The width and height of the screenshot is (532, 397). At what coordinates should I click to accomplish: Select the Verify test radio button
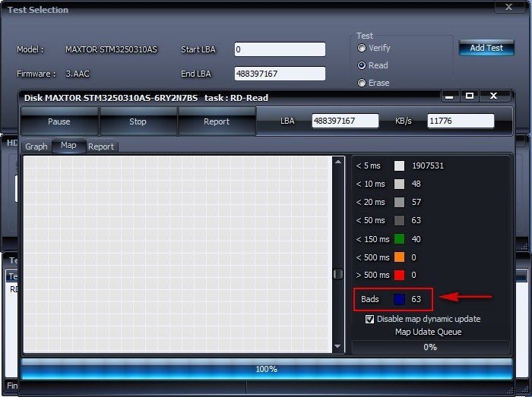point(362,48)
